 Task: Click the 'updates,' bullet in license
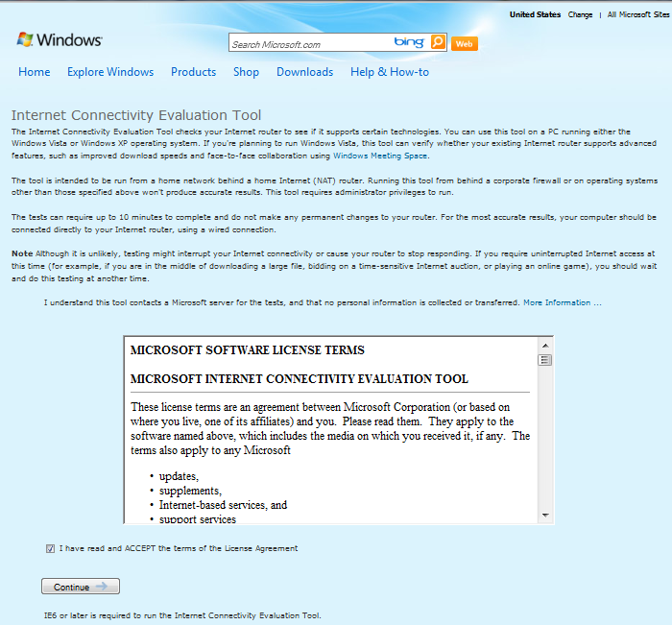(x=179, y=476)
